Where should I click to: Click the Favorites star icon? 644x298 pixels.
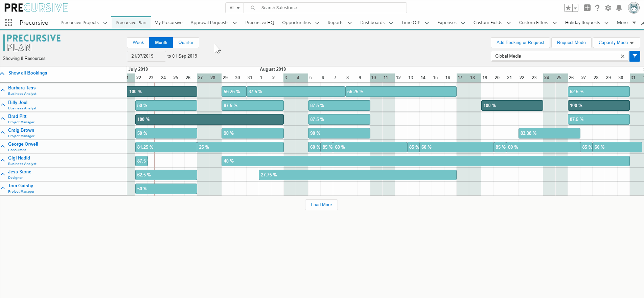pyautogui.click(x=568, y=8)
